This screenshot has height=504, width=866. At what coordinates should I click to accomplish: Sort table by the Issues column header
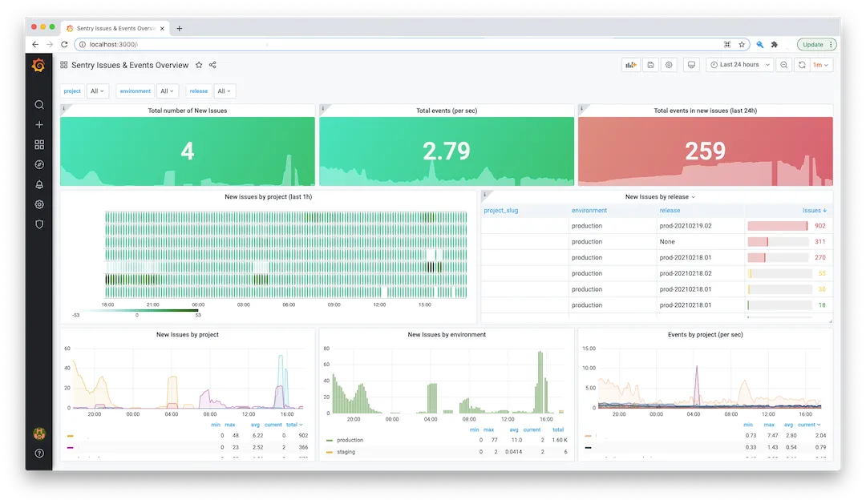(813, 211)
